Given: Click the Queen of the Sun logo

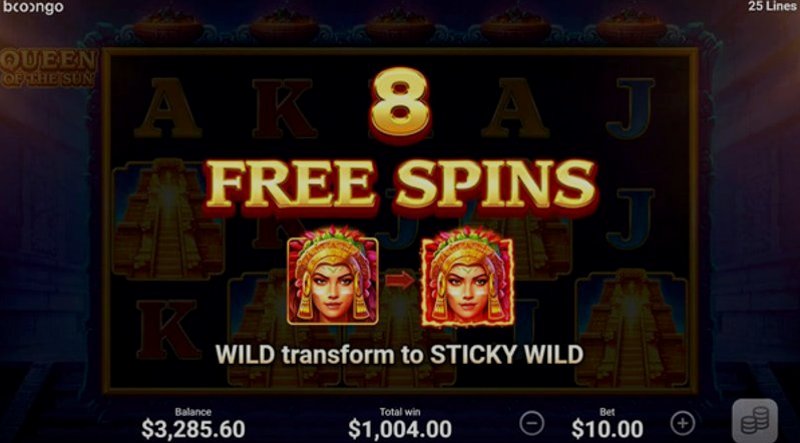Looking at the screenshot, I should pos(48,68).
